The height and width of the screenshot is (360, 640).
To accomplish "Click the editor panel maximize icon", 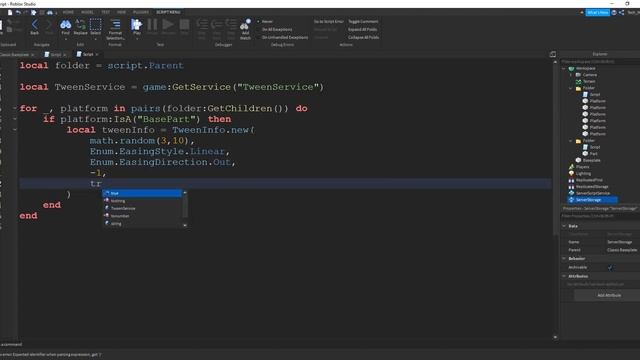I will 553,54.
